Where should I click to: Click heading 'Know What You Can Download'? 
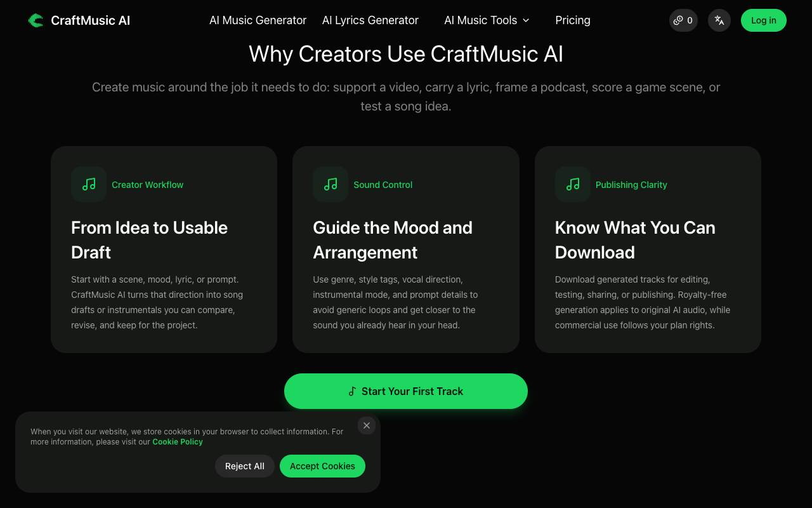pos(635,240)
